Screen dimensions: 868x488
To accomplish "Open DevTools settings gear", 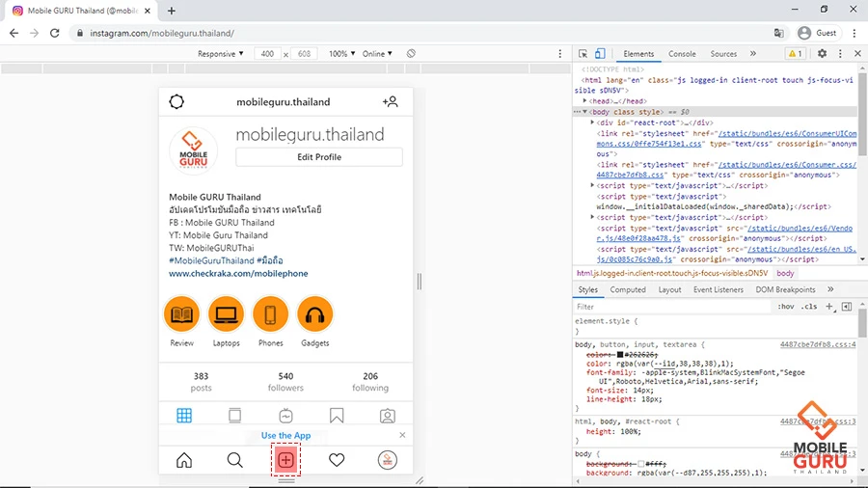I will [823, 54].
